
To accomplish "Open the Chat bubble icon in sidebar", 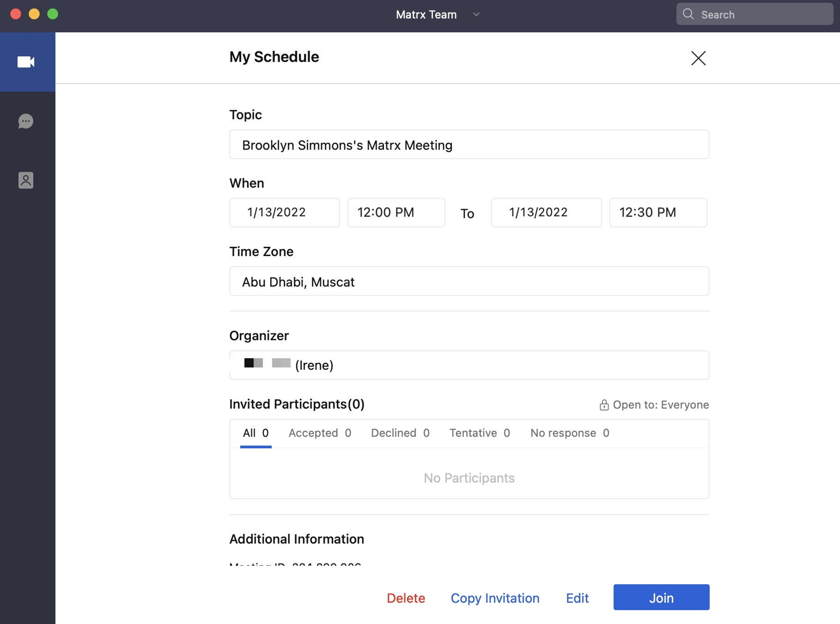I will click(26, 121).
